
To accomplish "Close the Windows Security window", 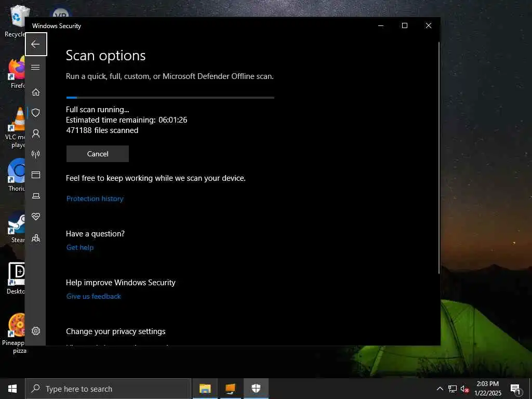I will click(429, 26).
